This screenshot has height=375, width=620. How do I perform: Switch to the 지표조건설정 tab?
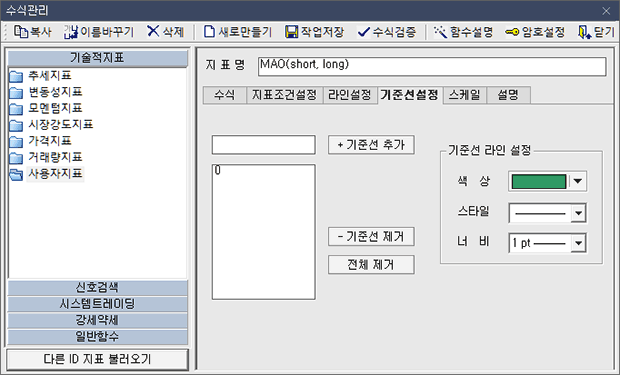click(x=285, y=95)
